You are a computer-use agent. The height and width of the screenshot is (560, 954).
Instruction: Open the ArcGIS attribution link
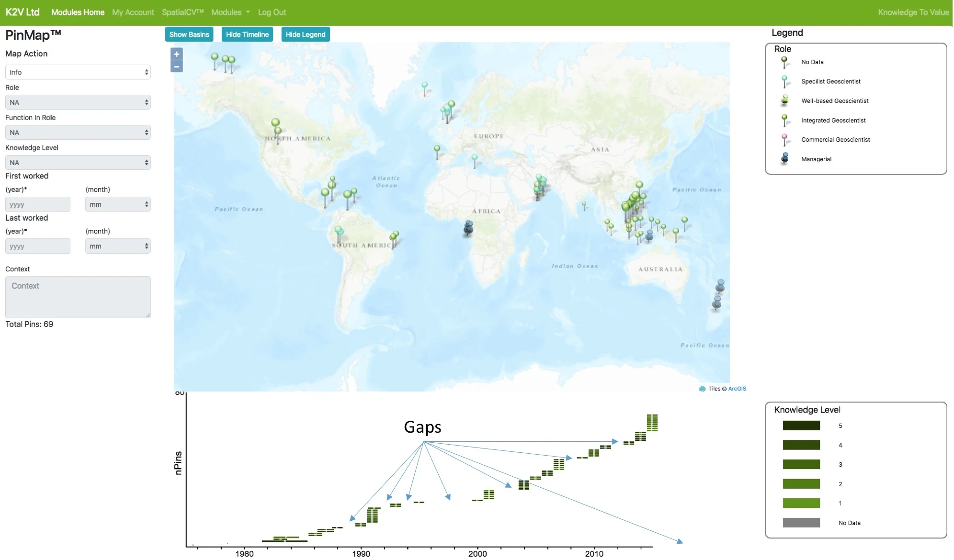point(737,389)
